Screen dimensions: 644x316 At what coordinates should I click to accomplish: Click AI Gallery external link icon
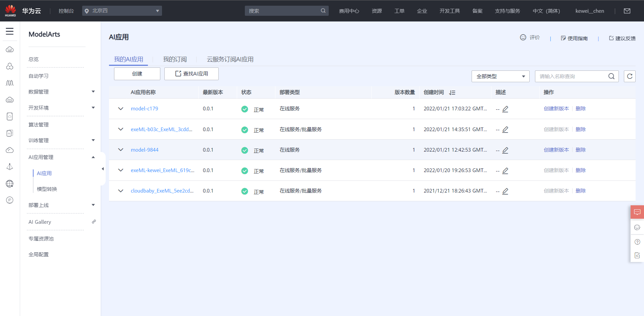94,222
